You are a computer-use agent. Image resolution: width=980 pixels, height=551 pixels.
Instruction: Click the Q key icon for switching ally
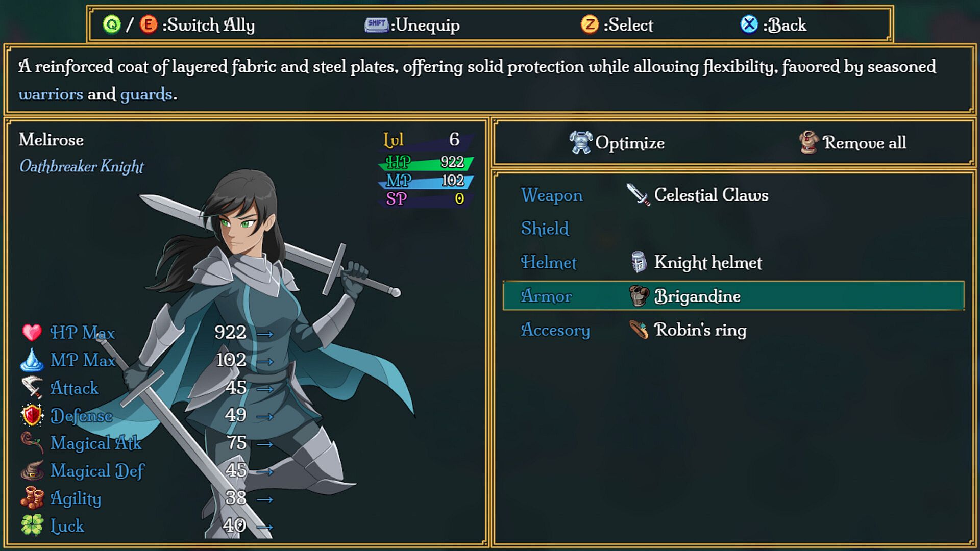[111, 24]
